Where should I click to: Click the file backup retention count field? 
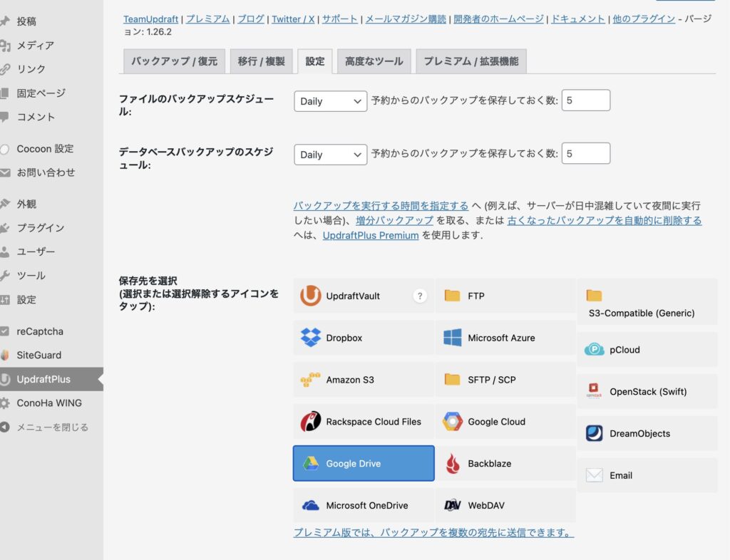[x=585, y=101]
